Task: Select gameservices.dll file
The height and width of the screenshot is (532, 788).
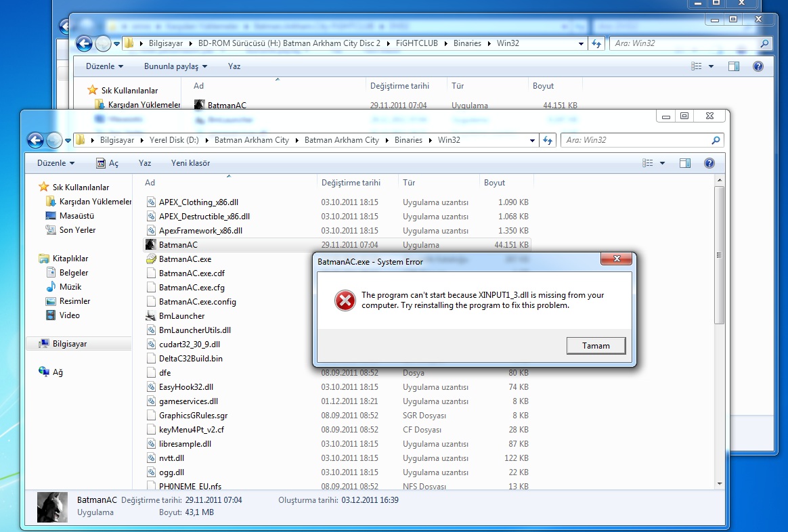Action: 188,401
